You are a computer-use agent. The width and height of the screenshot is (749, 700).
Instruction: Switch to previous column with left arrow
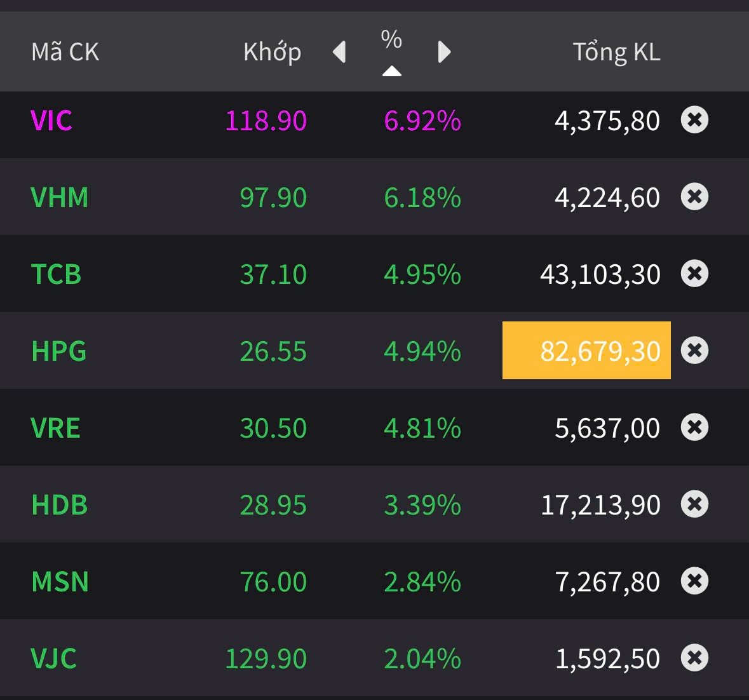[340, 52]
